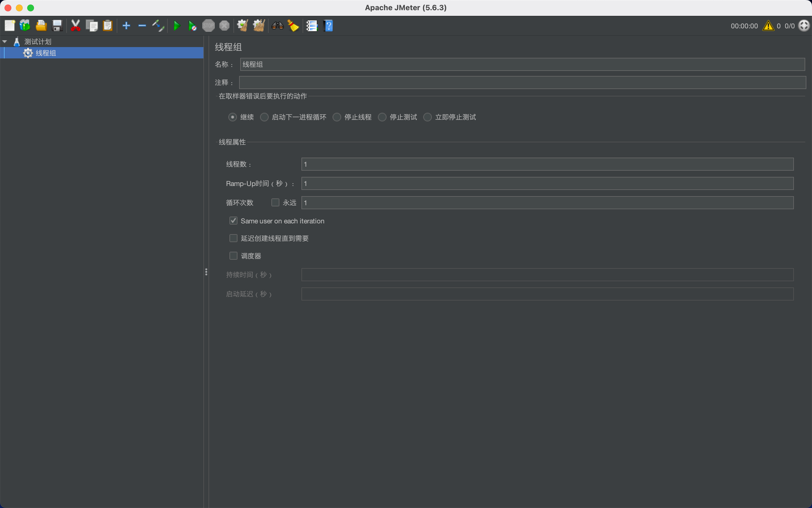Open the Templates icon in toolbar

coord(25,26)
